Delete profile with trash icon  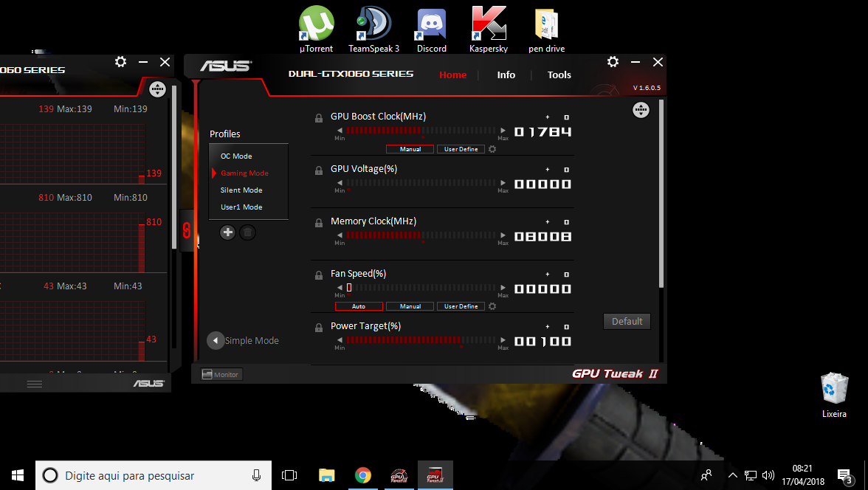(x=247, y=232)
